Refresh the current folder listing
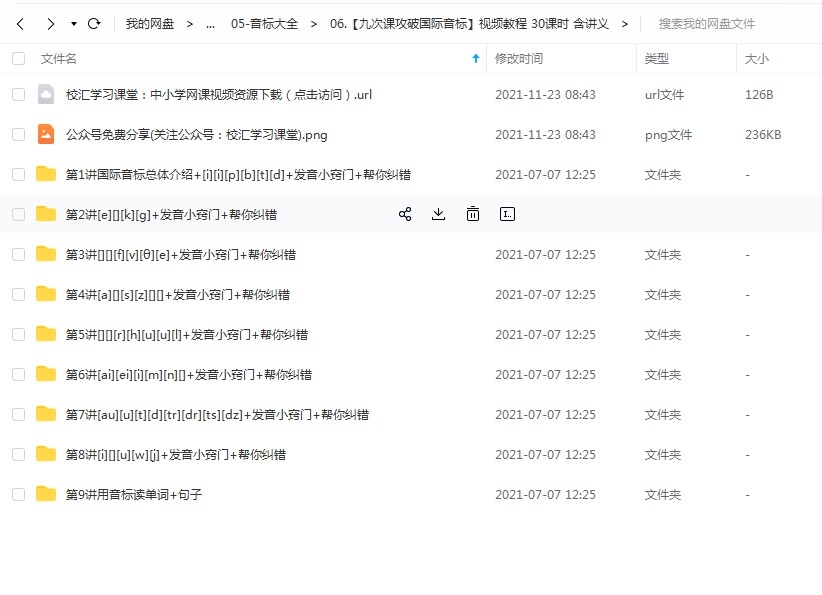 (94, 23)
